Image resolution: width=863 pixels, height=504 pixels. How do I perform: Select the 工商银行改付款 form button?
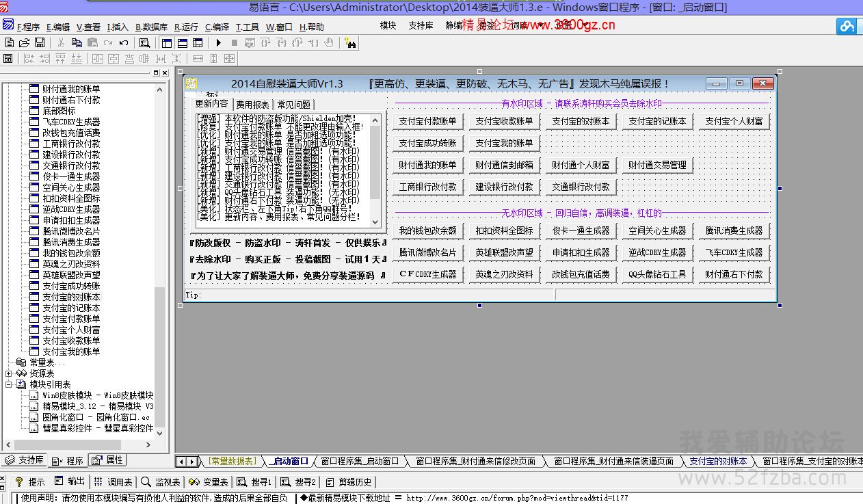(x=428, y=187)
